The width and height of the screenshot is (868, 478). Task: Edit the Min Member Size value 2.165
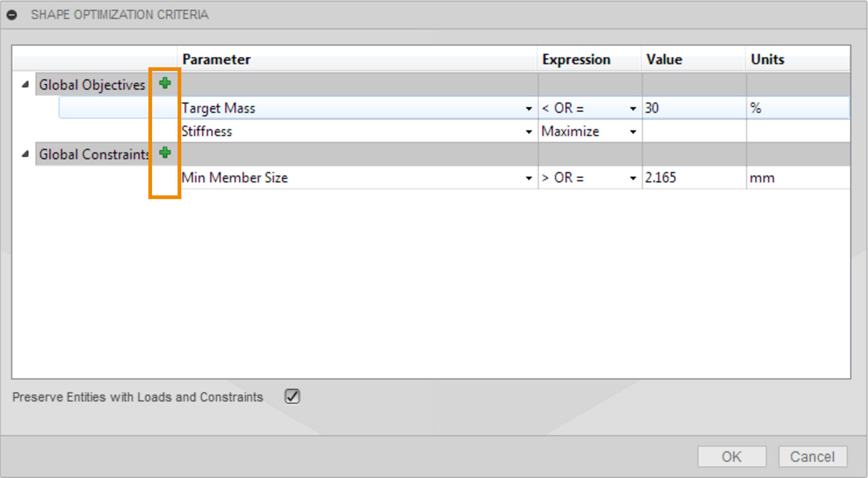pyautogui.click(x=691, y=178)
